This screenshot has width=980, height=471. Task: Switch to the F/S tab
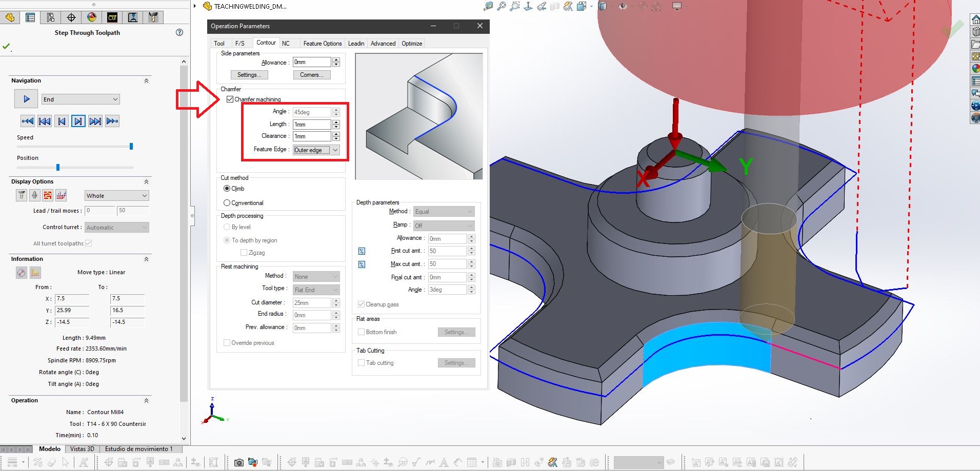[239, 44]
